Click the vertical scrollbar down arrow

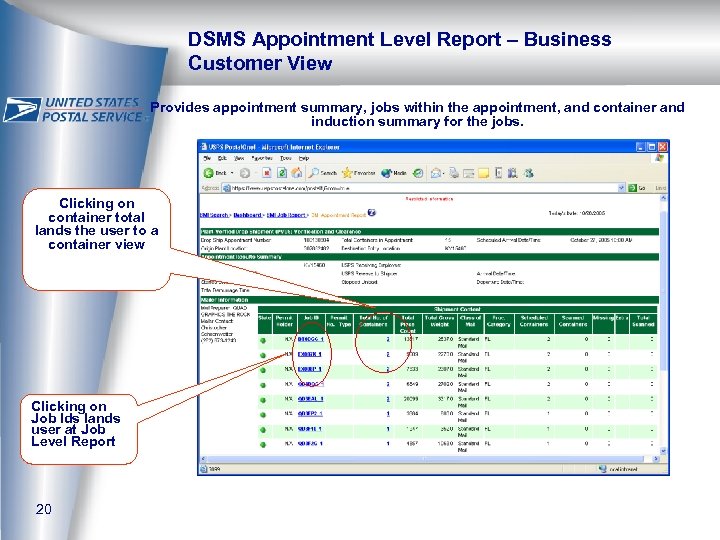tap(663, 451)
